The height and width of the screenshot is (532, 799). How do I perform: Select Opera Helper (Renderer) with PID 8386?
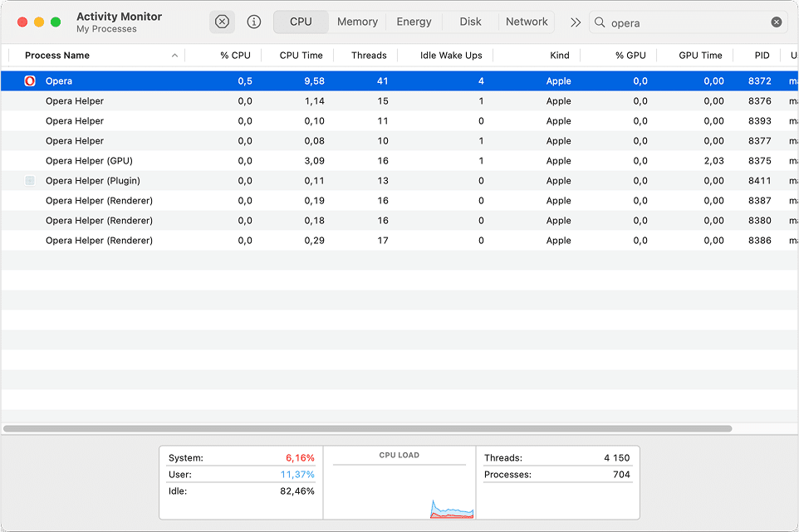[x=399, y=241]
